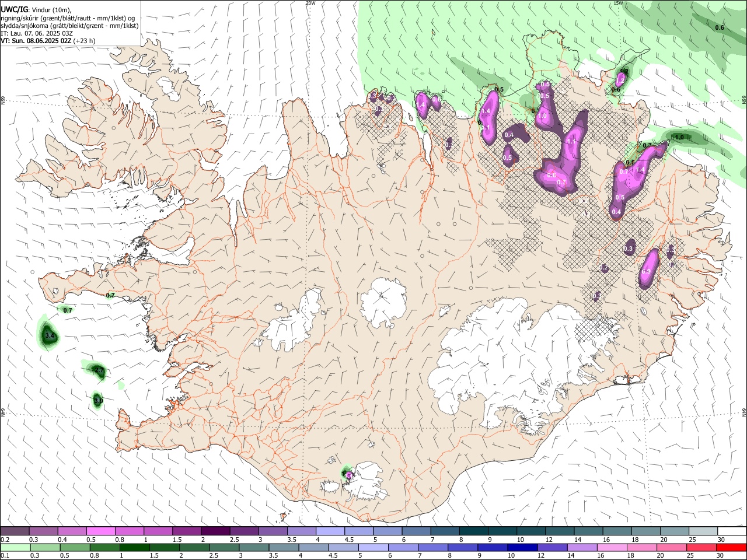Click the '15W' longitude label on top edge
Viewport: 747px width, 560px height.
pos(618,3)
